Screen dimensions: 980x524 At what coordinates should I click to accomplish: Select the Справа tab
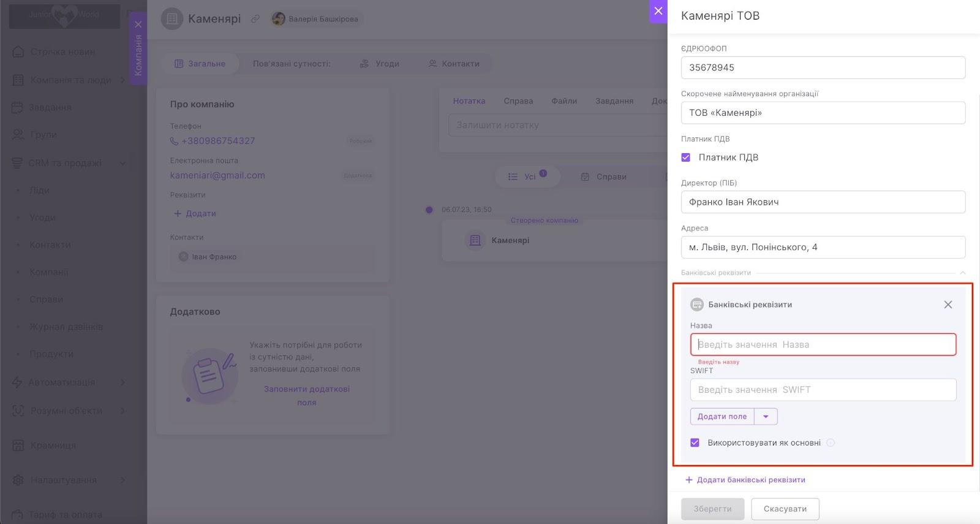[x=518, y=101]
